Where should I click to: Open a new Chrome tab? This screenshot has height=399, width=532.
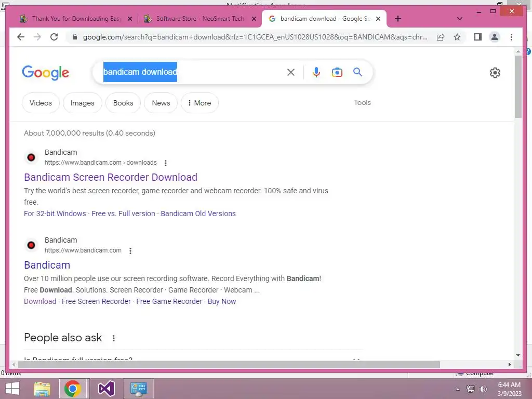point(398,19)
